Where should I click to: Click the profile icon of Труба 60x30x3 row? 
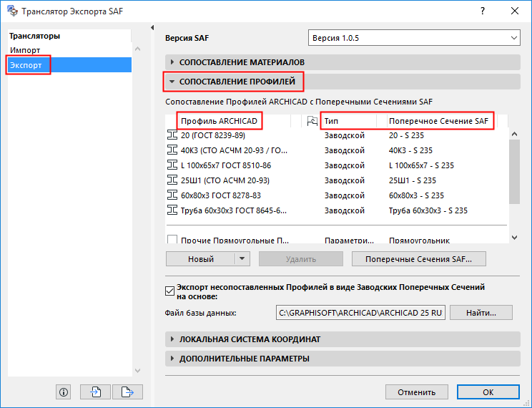[x=172, y=210]
